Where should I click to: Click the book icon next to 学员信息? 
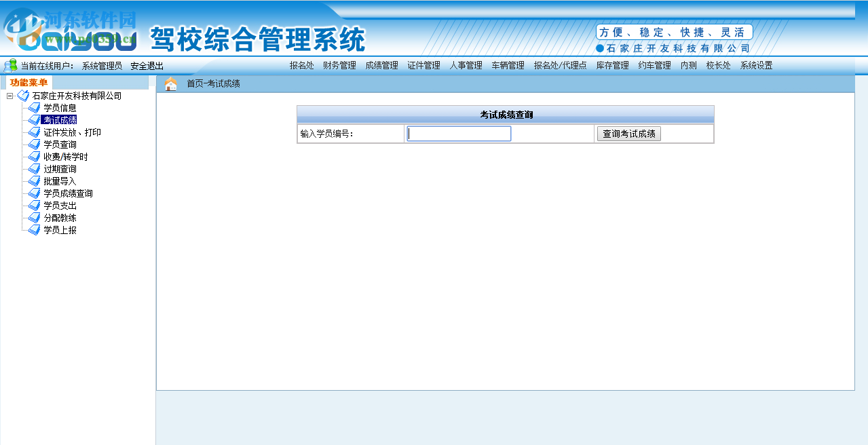tap(33, 107)
